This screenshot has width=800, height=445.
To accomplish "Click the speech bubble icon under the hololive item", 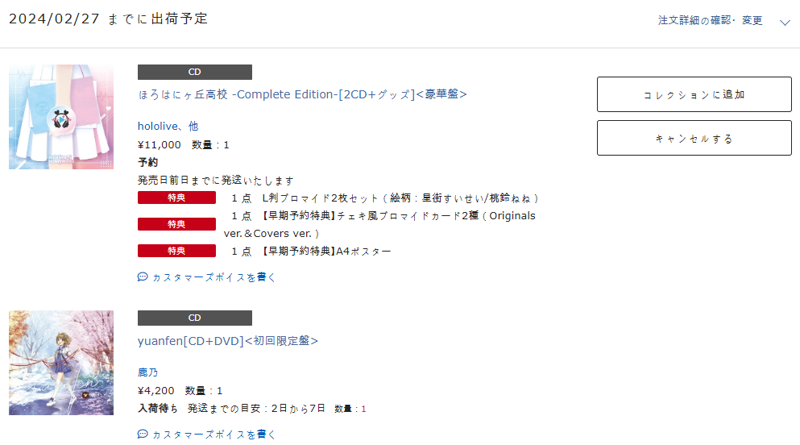I will pos(142,277).
